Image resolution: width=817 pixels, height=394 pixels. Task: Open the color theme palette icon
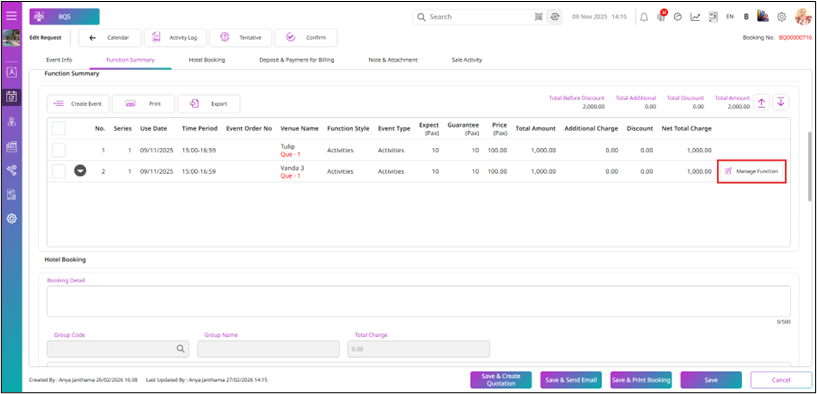click(763, 17)
